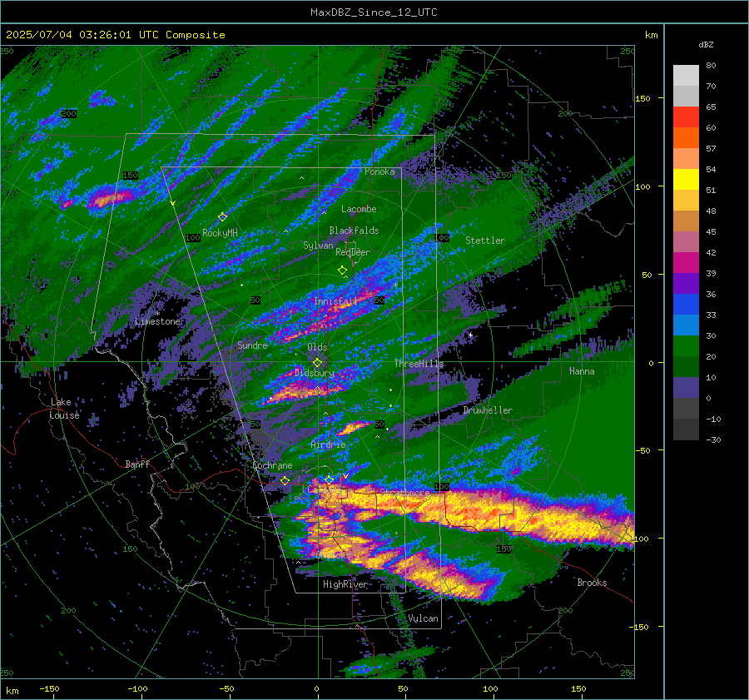Click the 2025/07/04 03:26:01 UTC Composite timestamp
This screenshot has height=700, width=749.
(115, 35)
